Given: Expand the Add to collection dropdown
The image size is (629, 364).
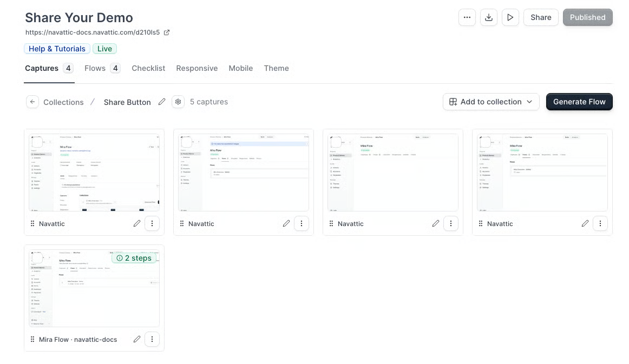Looking at the screenshot, I should (491, 102).
